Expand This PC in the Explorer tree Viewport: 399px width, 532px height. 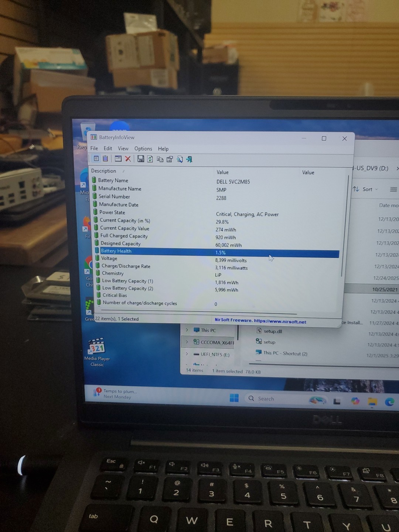(187, 330)
